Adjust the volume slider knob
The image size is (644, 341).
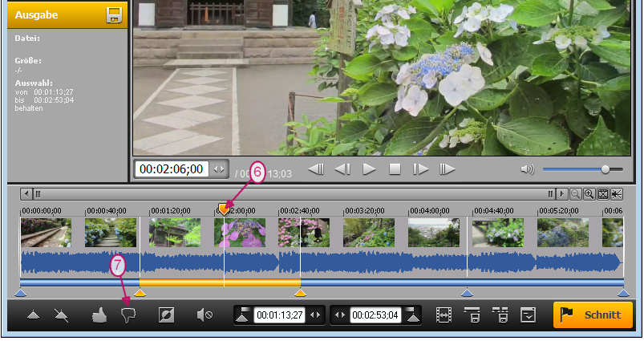point(605,169)
